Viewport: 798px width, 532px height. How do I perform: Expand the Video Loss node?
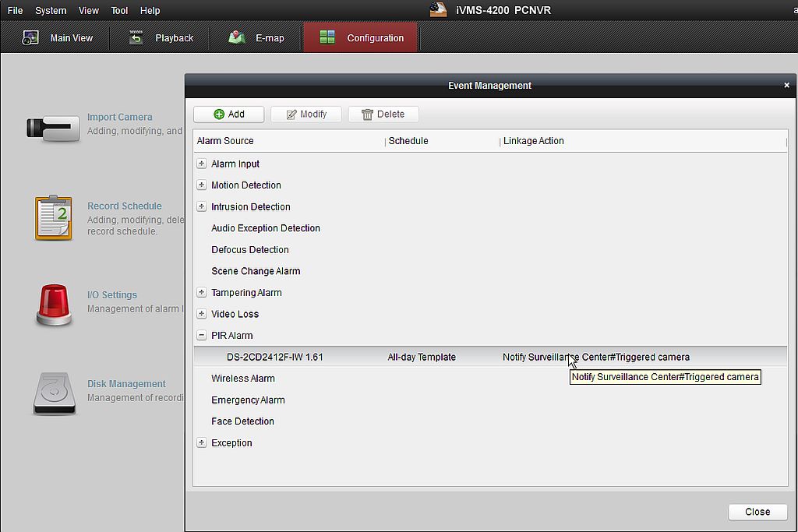click(202, 314)
